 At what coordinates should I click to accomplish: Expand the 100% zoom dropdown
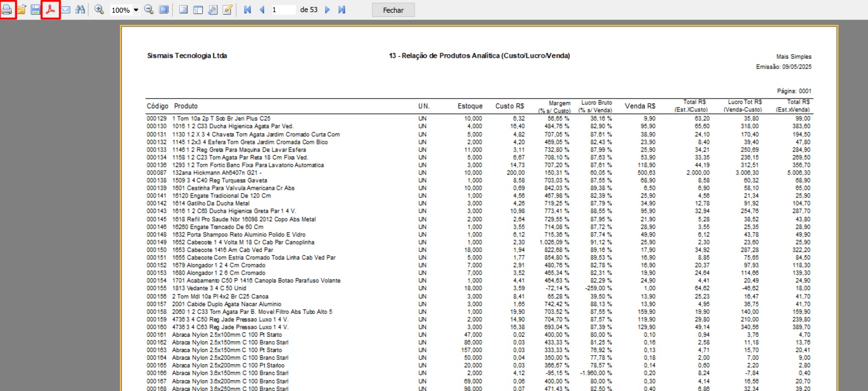[136, 10]
